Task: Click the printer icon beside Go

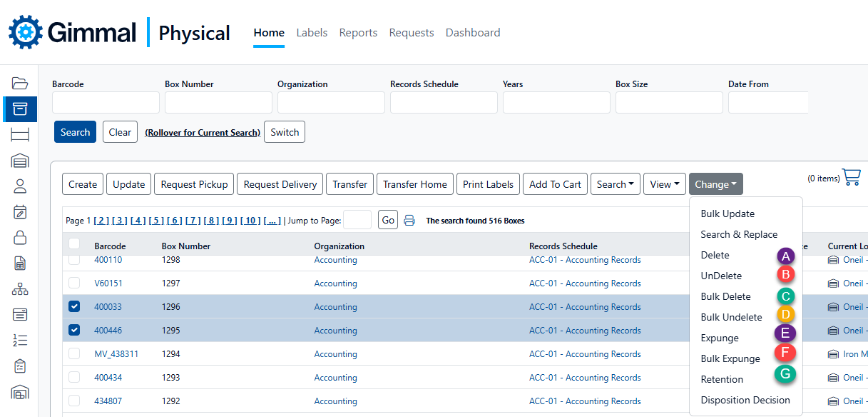Action: [409, 221]
